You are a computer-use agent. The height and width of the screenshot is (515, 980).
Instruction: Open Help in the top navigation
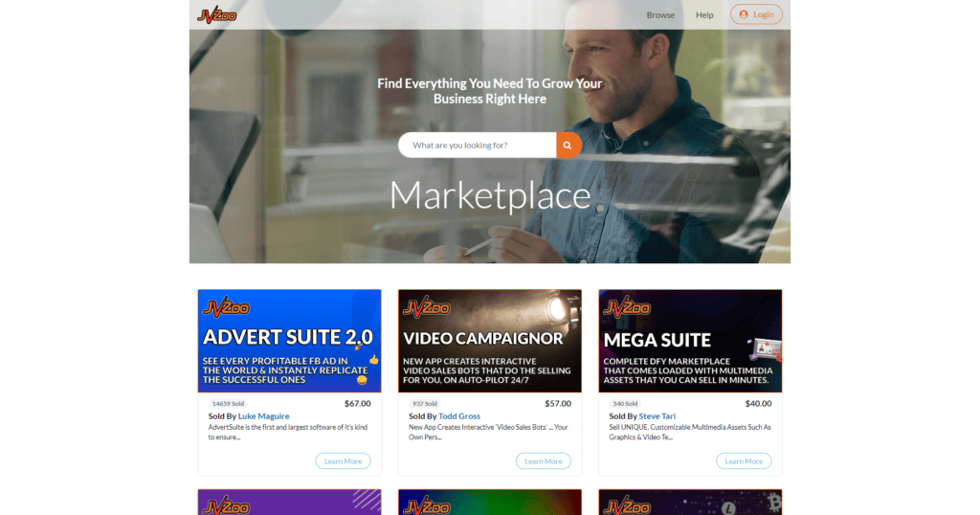pyautogui.click(x=704, y=15)
